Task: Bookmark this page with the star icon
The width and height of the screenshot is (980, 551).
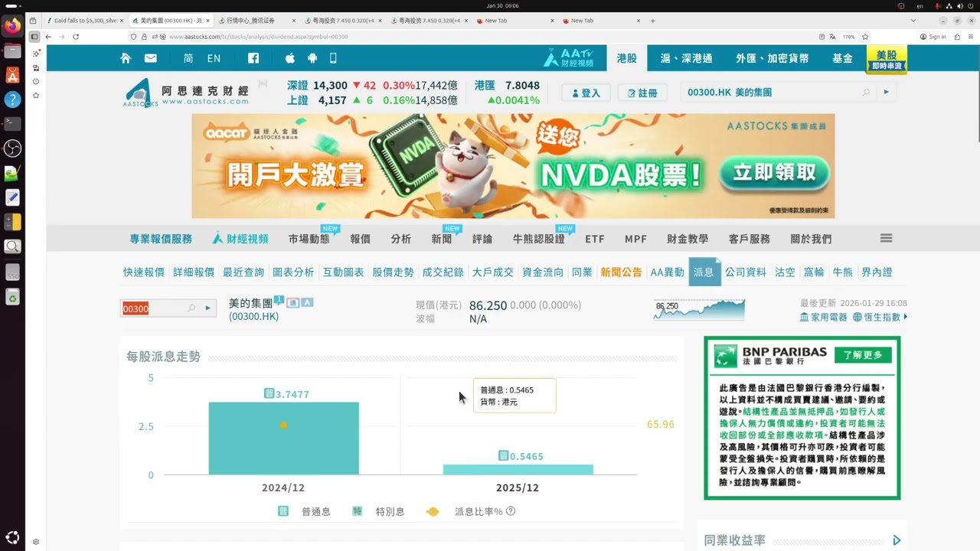Action: pos(865,37)
